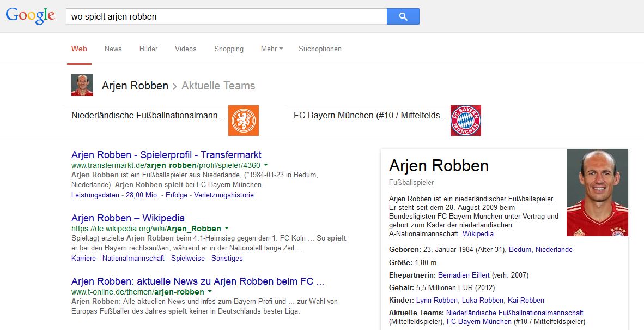
Task: Open Arjen Robben – Wikipedia result
Action: 128,218
